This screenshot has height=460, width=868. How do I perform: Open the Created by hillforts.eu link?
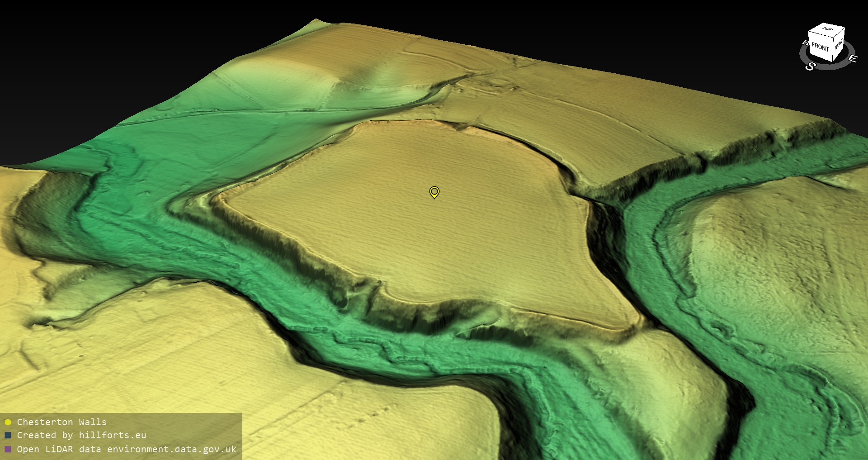click(x=81, y=435)
